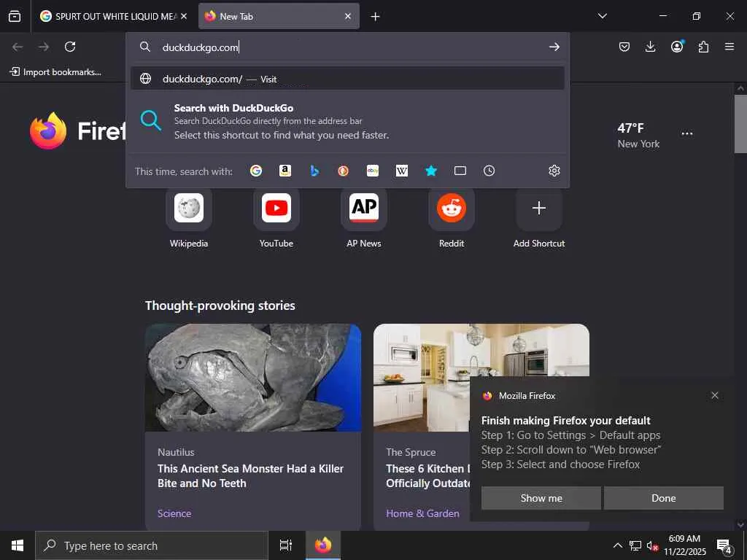Viewport: 747px width, 560px height.
Task: Search this time with Amazon
Action: 285,171
